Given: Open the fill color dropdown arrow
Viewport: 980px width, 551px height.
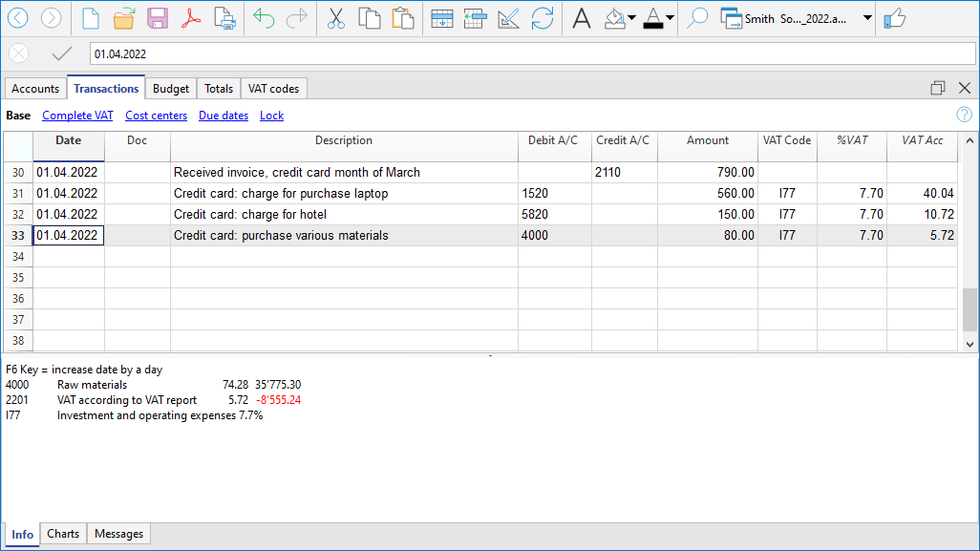Looking at the screenshot, I should tap(631, 18).
